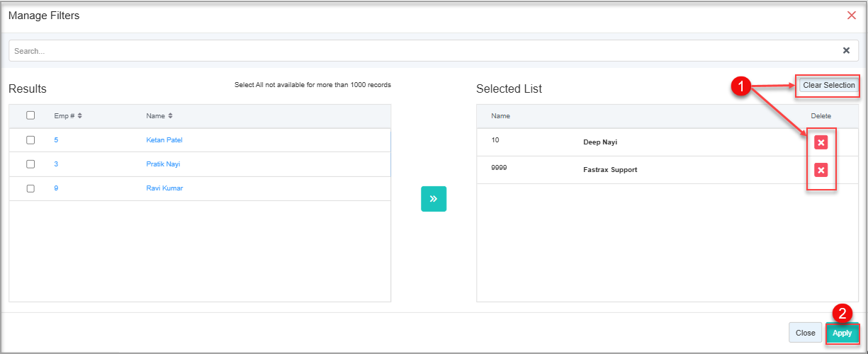Viewport: 868px width, 354px height.
Task: Sort results by Name column arrows
Action: click(170, 116)
